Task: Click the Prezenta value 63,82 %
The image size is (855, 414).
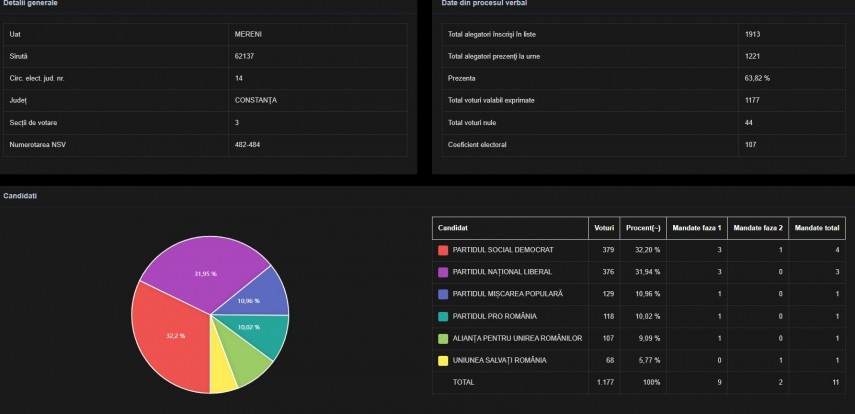Action: pyautogui.click(x=757, y=79)
